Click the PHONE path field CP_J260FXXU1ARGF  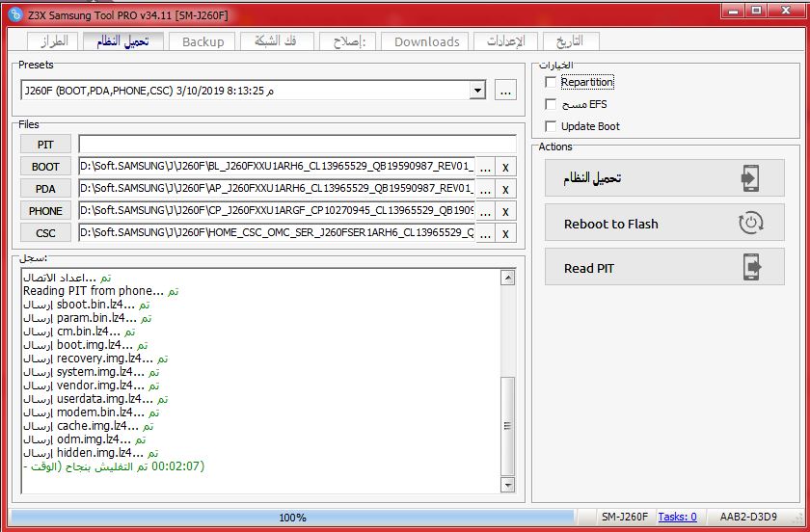coord(277,211)
